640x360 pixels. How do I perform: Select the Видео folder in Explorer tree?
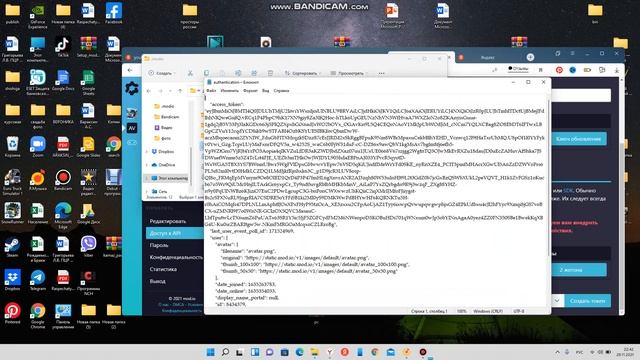pos(163,127)
